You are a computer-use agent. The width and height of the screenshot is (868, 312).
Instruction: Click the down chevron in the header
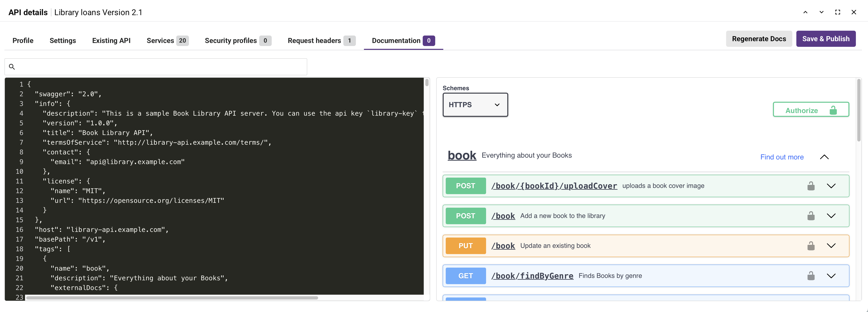(822, 12)
